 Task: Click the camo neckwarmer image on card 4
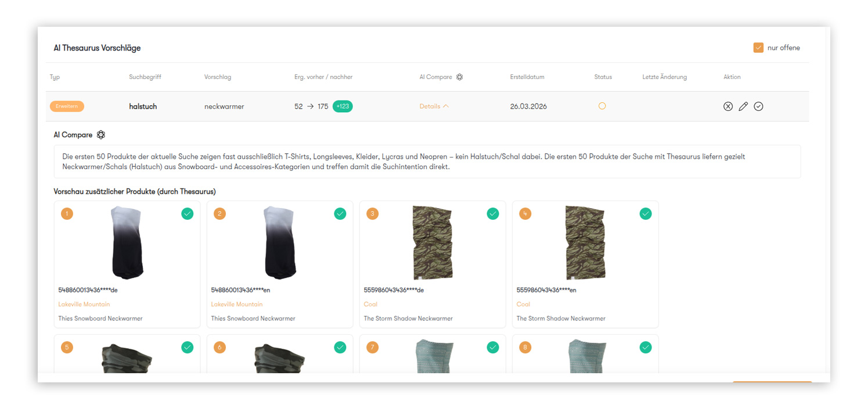tap(585, 242)
